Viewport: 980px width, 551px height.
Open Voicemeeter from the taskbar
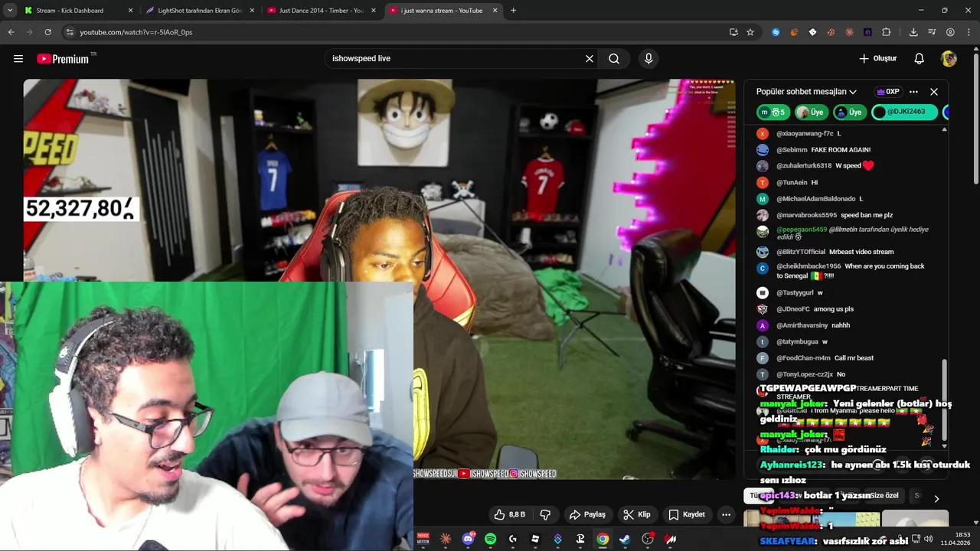[x=423, y=539]
